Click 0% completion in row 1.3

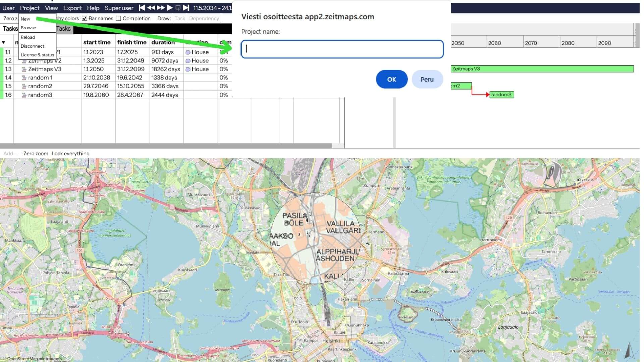pos(223,69)
